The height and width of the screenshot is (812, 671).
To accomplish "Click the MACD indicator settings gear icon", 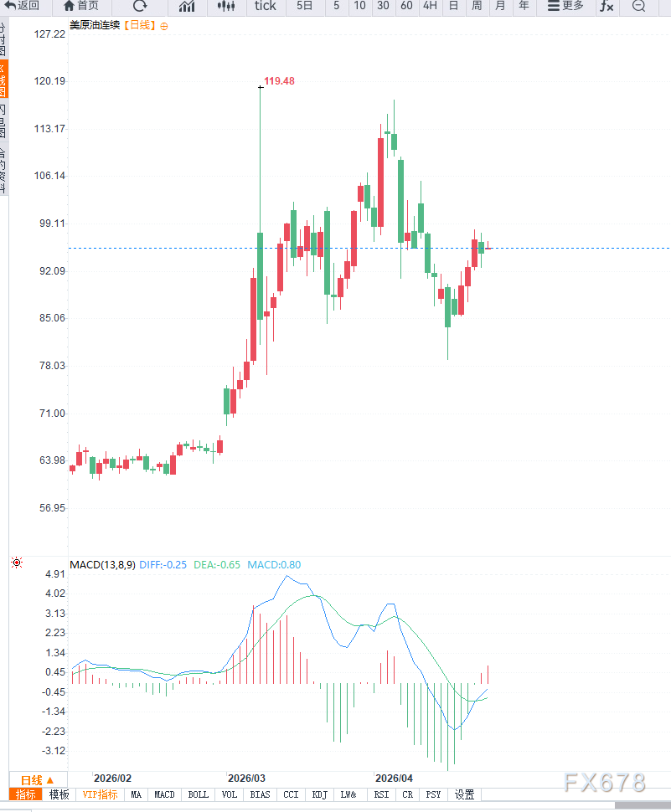I will click(17, 563).
